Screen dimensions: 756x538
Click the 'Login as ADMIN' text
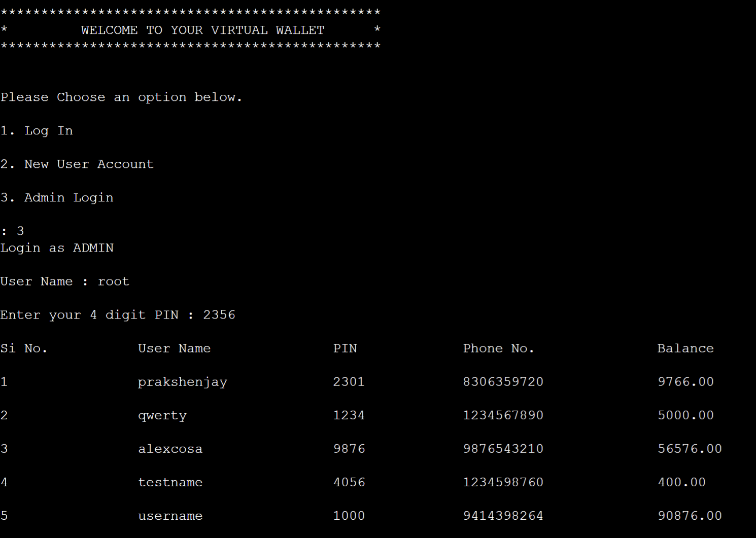pos(57,248)
